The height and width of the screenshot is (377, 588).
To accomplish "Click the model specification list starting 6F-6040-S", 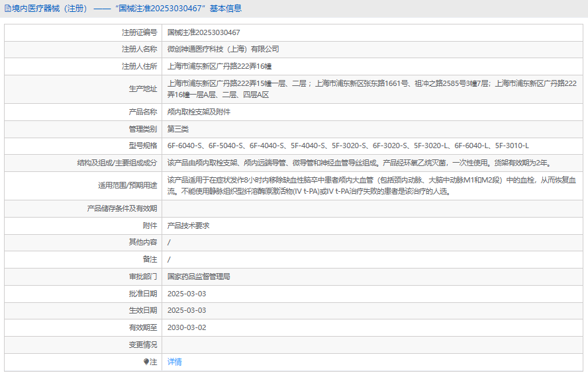I will [x=348, y=146].
